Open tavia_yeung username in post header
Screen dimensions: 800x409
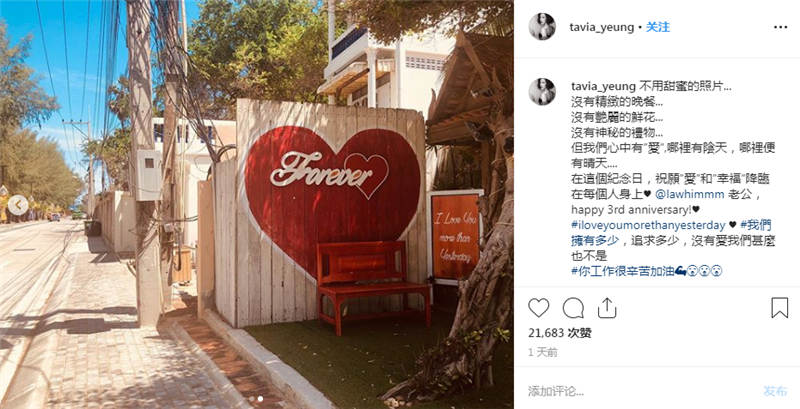602,27
